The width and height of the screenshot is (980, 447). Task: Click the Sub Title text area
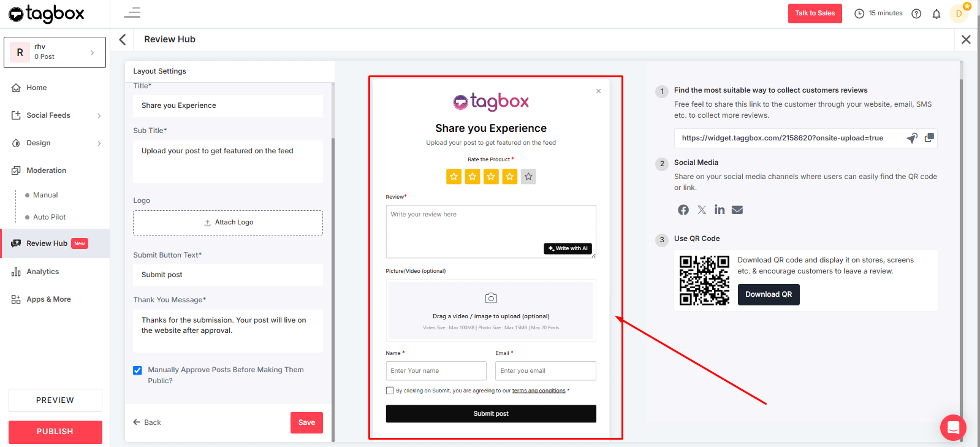point(228,162)
